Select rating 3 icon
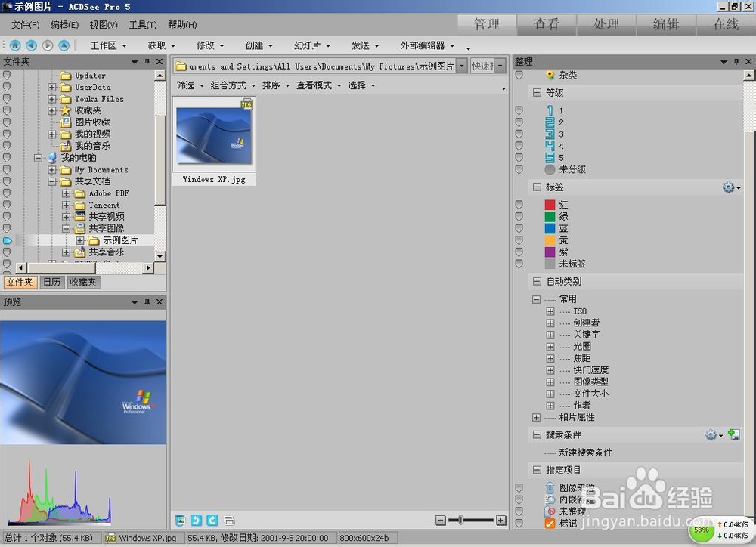 pos(550,134)
